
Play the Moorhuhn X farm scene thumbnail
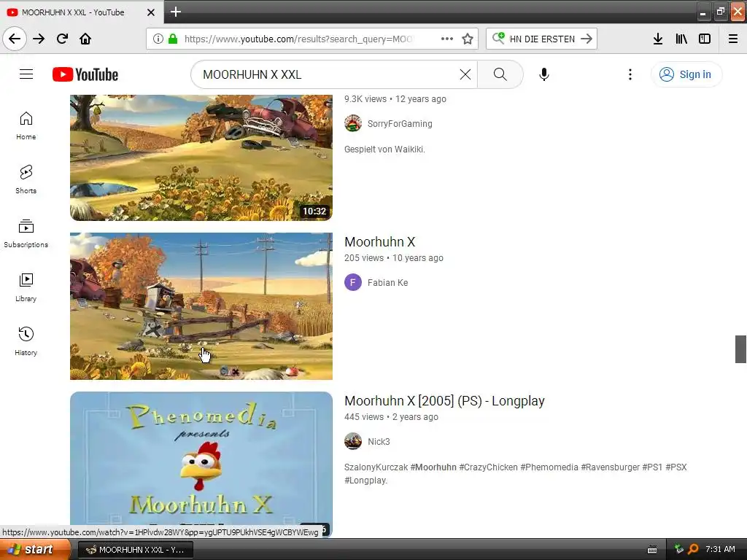(x=201, y=306)
